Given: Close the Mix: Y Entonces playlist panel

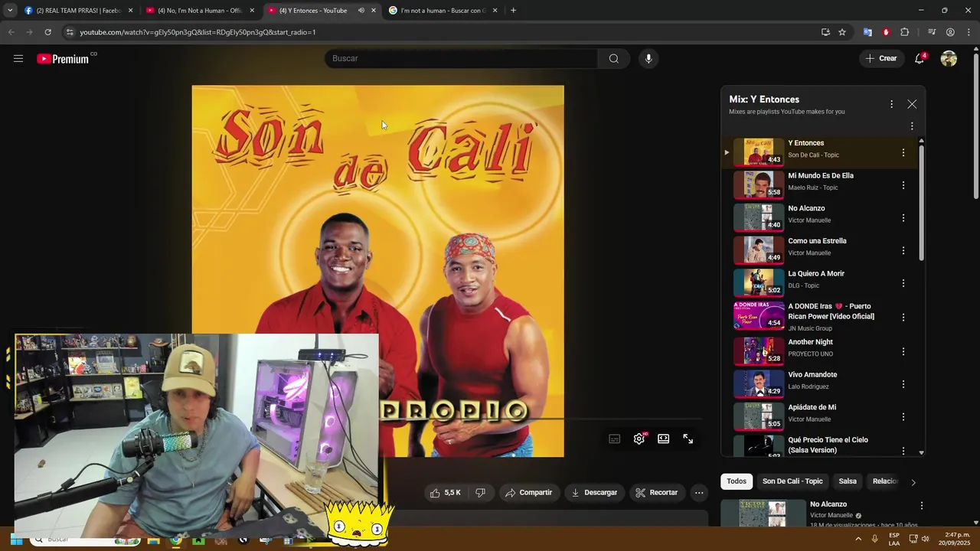Looking at the screenshot, I should [912, 104].
